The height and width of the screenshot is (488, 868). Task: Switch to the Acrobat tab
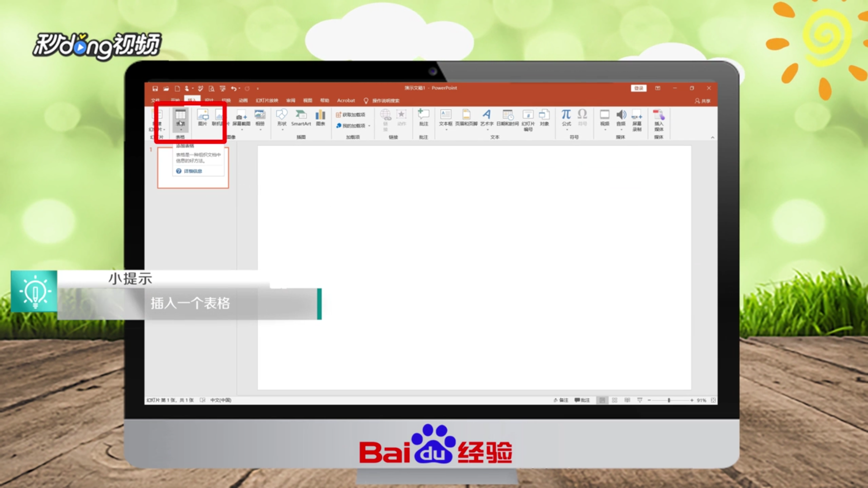(346, 100)
